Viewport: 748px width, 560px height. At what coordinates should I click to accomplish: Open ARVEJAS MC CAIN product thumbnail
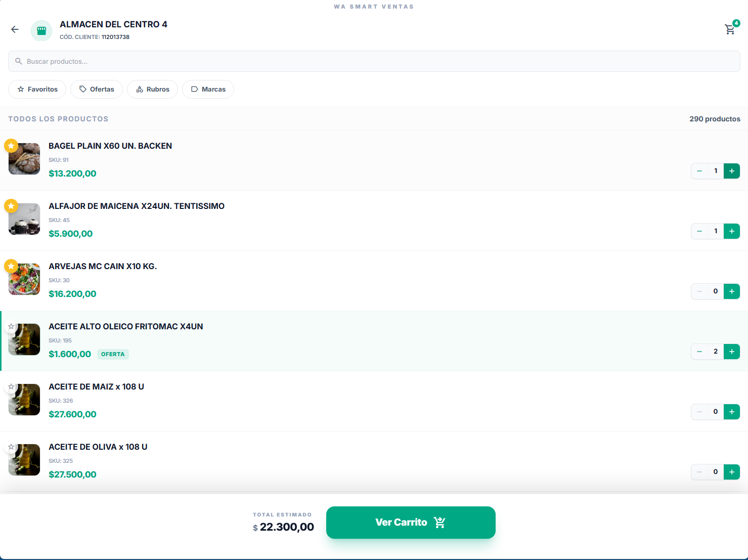(x=24, y=279)
